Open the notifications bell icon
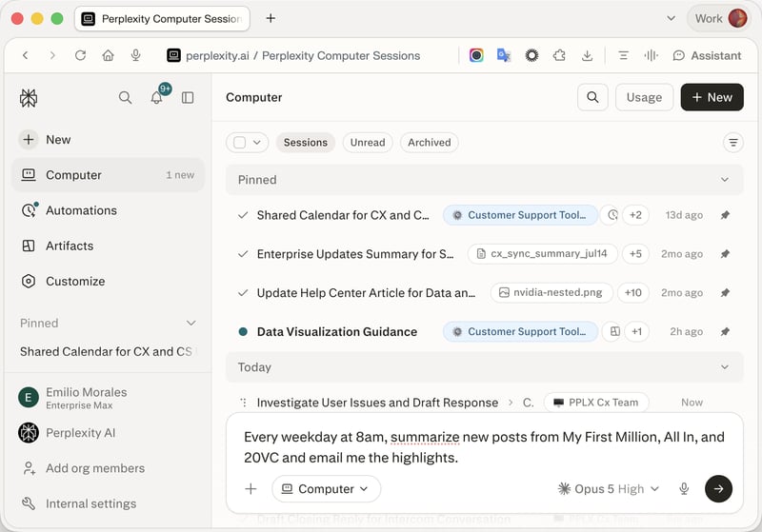This screenshot has height=532, width=762. pos(156,97)
